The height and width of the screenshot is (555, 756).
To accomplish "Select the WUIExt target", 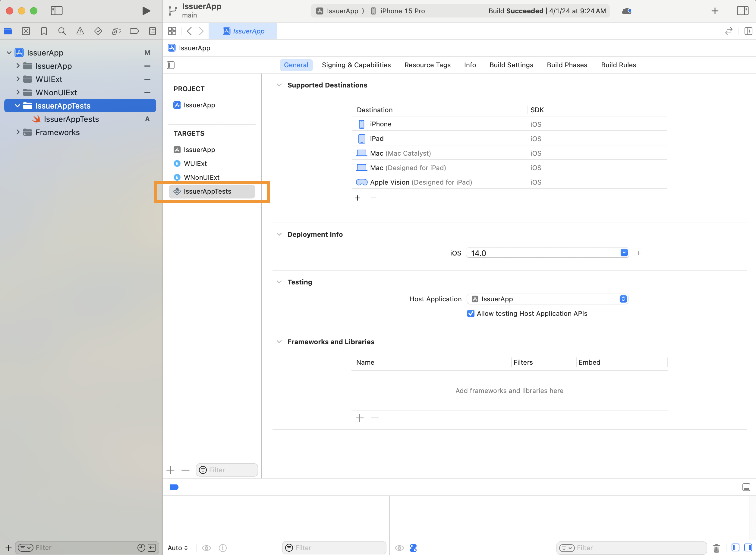I will (x=190, y=163).
